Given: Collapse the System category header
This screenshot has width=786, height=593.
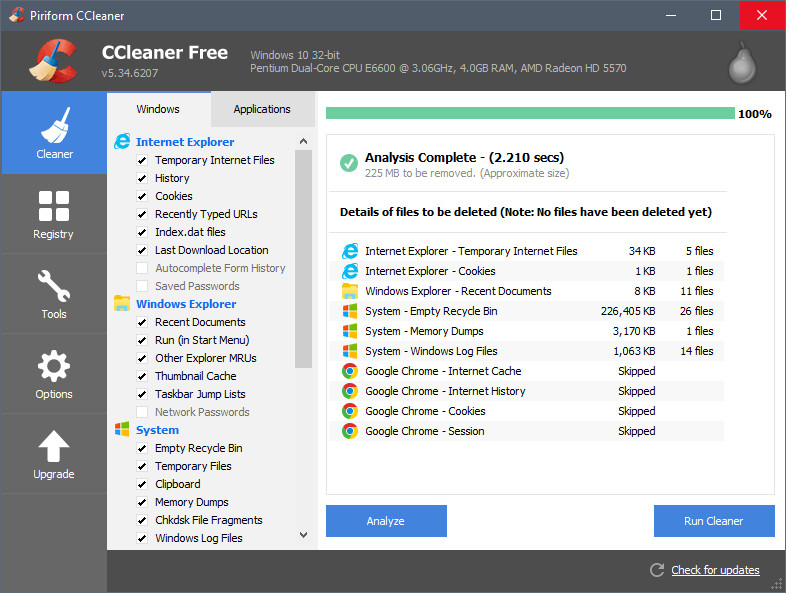Looking at the screenshot, I should (157, 430).
